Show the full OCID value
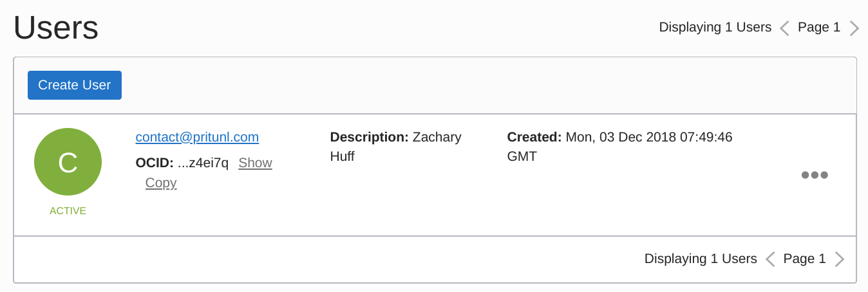 (255, 163)
